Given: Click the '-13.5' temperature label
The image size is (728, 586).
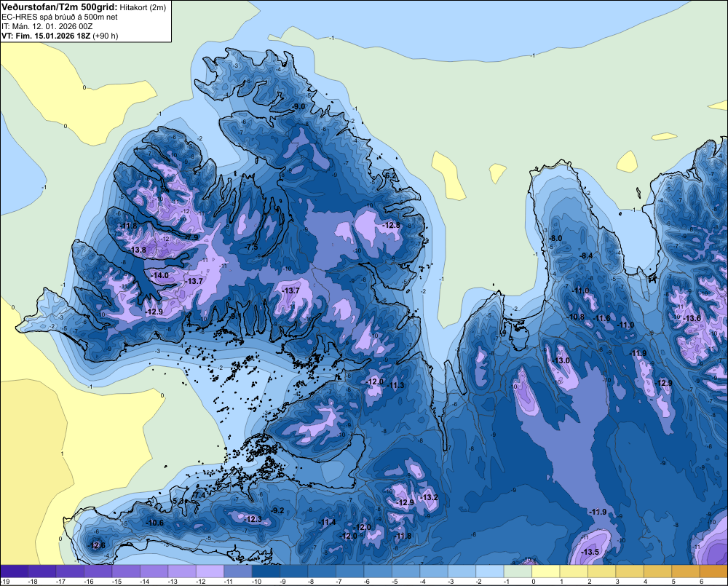Looking at the screenshot, I should click(x=590, y=552).
